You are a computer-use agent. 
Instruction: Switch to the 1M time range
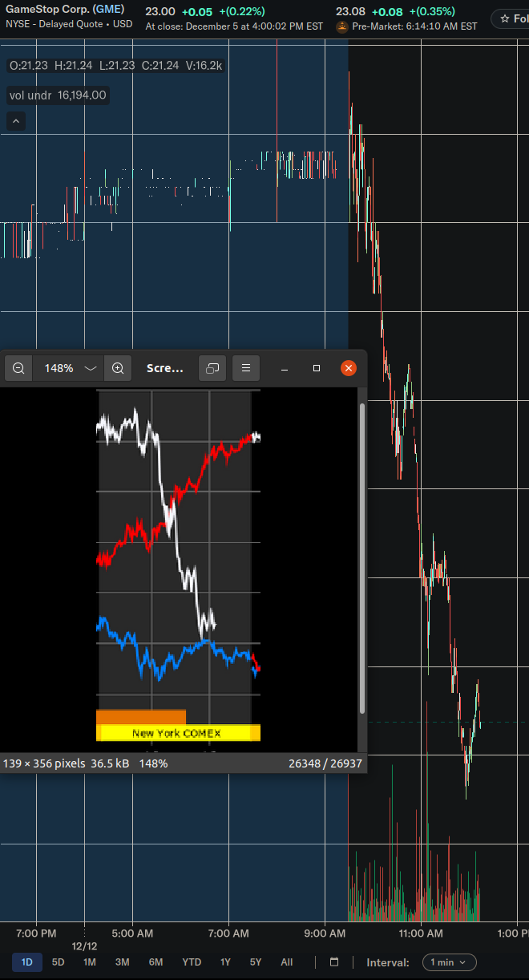[x=90, y=962]
